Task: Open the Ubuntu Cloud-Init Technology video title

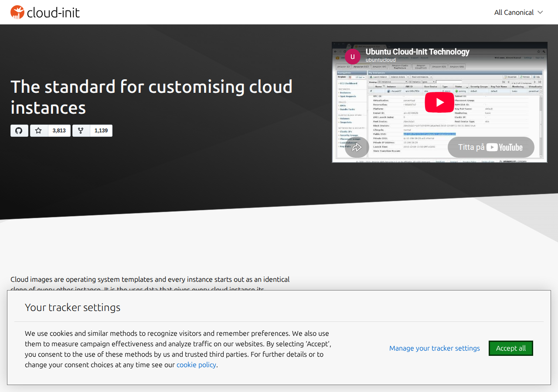Action: (x=418, y=52)
